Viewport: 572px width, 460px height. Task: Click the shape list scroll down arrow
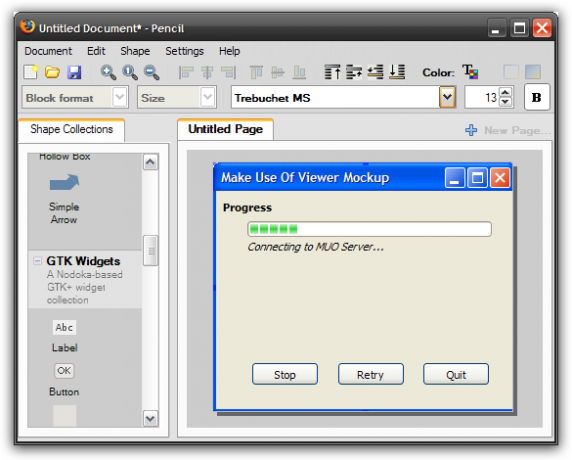click(151, 418)
